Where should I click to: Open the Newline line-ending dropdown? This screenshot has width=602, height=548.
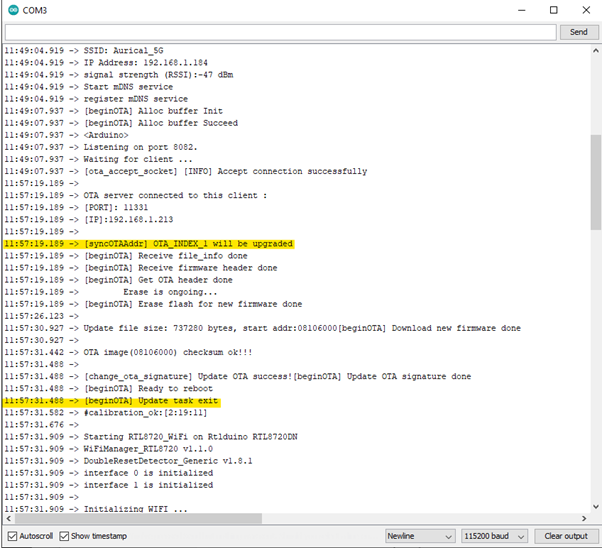coord(420,536)
